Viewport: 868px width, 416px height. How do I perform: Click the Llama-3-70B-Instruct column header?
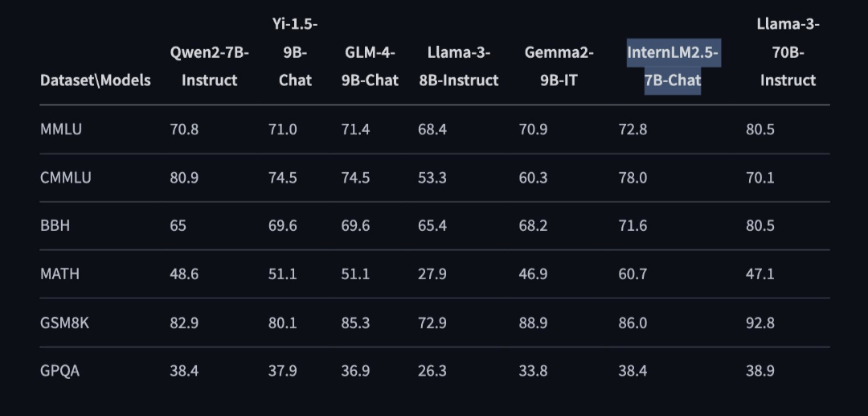(x=788, y=53)
